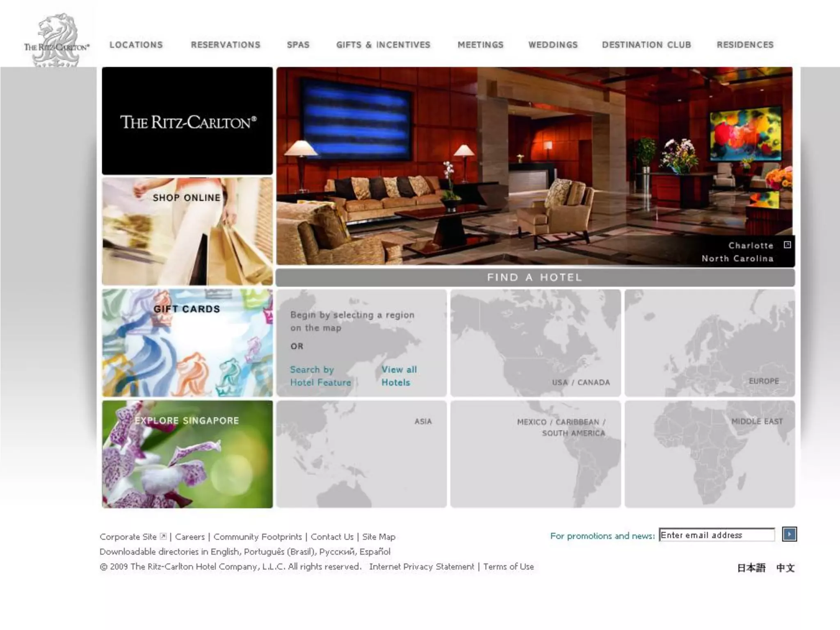
Task: Open the Reservations menu
Action: pos(226,45)
